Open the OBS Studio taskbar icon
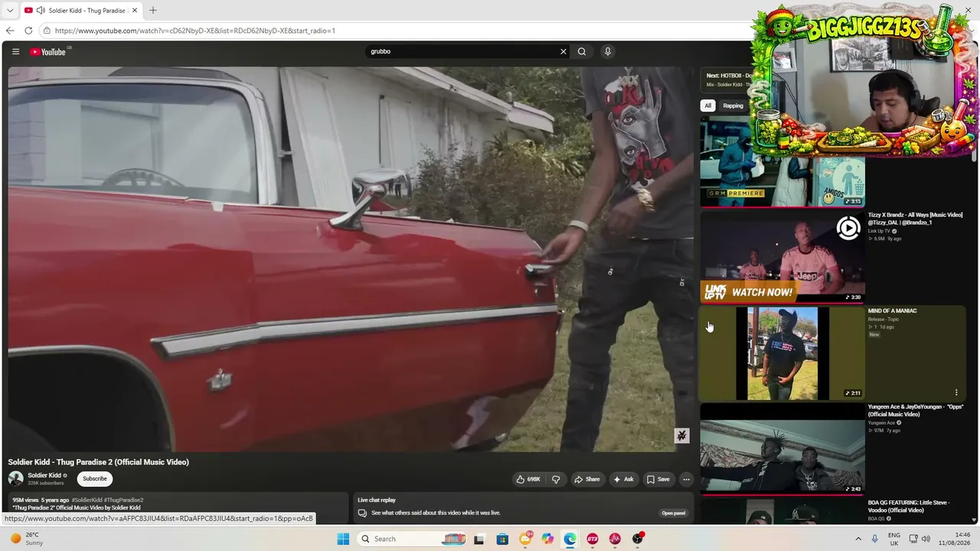The image size is (980, 551). [638, 539]
